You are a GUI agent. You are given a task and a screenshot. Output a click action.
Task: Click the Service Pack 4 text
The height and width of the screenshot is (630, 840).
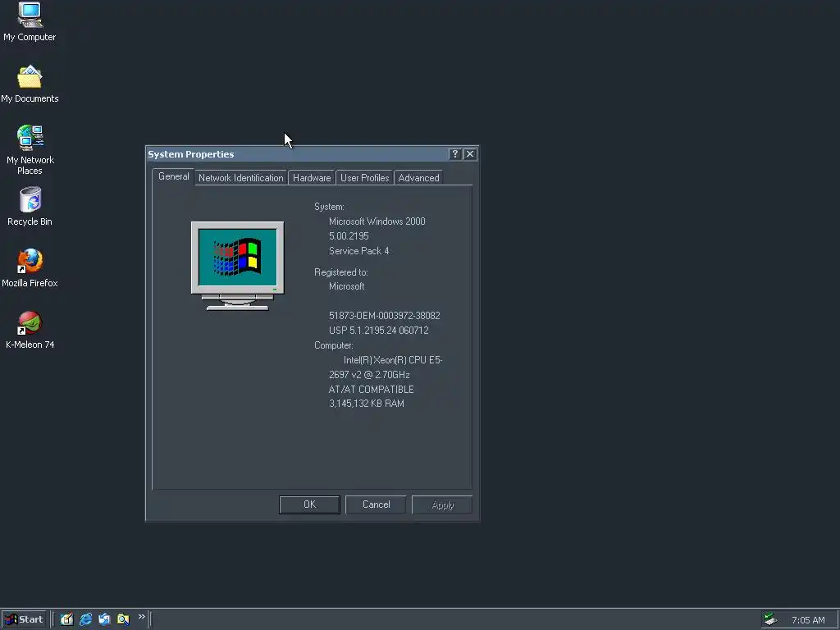pyautogui.click(x=359, y=251)
